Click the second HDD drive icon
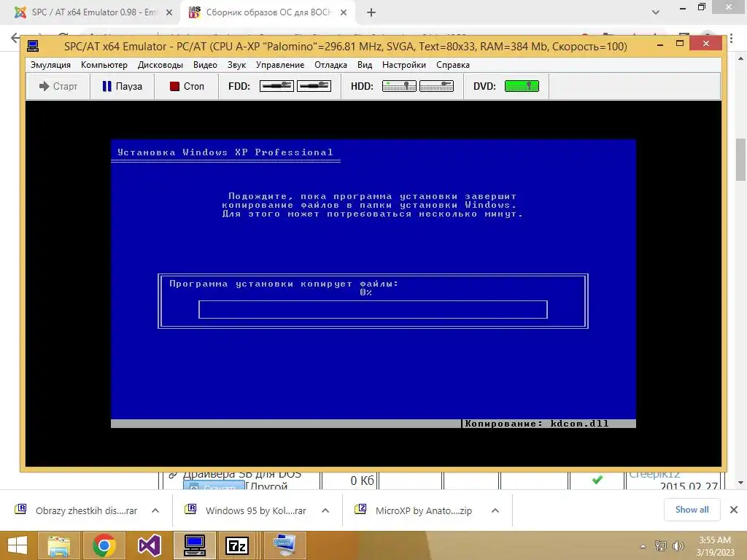 tap(436, 86)
